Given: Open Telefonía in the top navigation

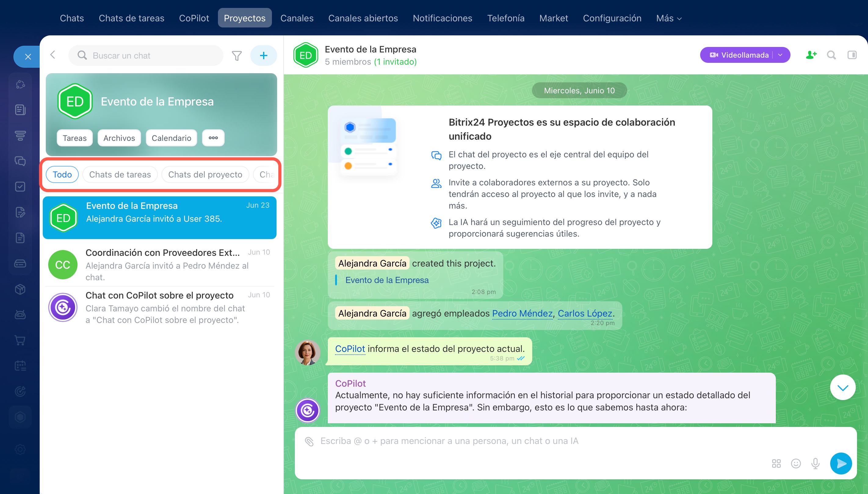Looking at the screenshot, I should pyautogui.click(x=506, y=18).
